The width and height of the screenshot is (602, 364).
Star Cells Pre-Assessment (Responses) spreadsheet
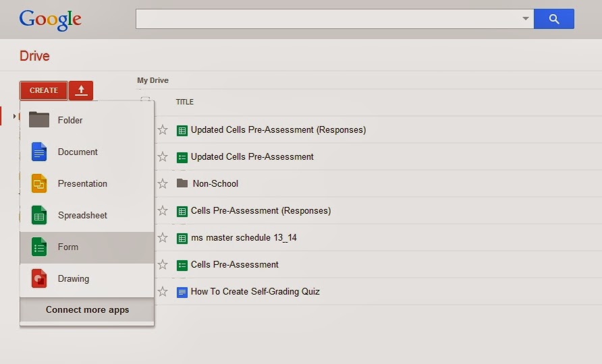(163, 210)
